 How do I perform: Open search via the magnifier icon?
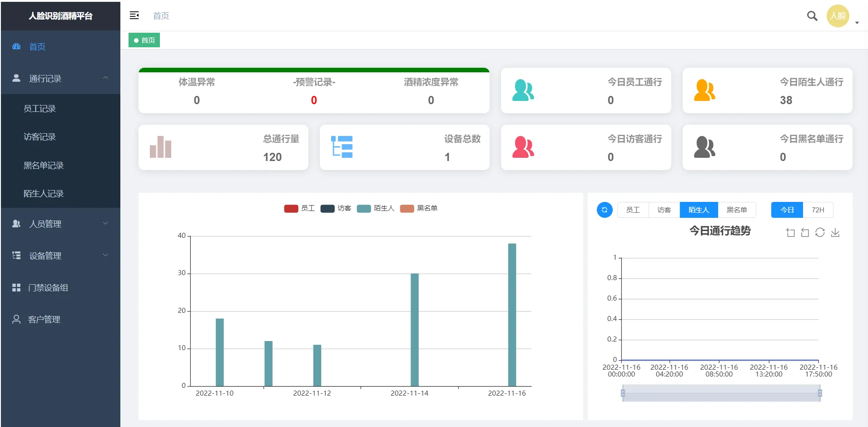(x=812, y=16)
